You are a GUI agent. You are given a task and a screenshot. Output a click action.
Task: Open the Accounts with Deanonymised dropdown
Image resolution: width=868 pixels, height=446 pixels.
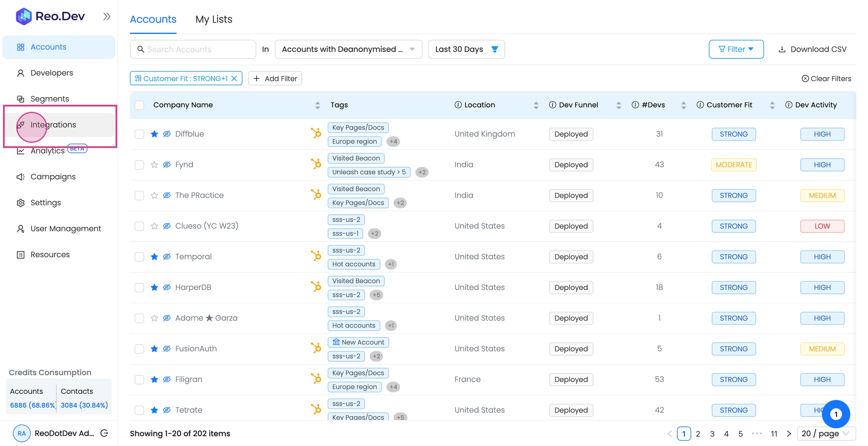click(348, 49)
